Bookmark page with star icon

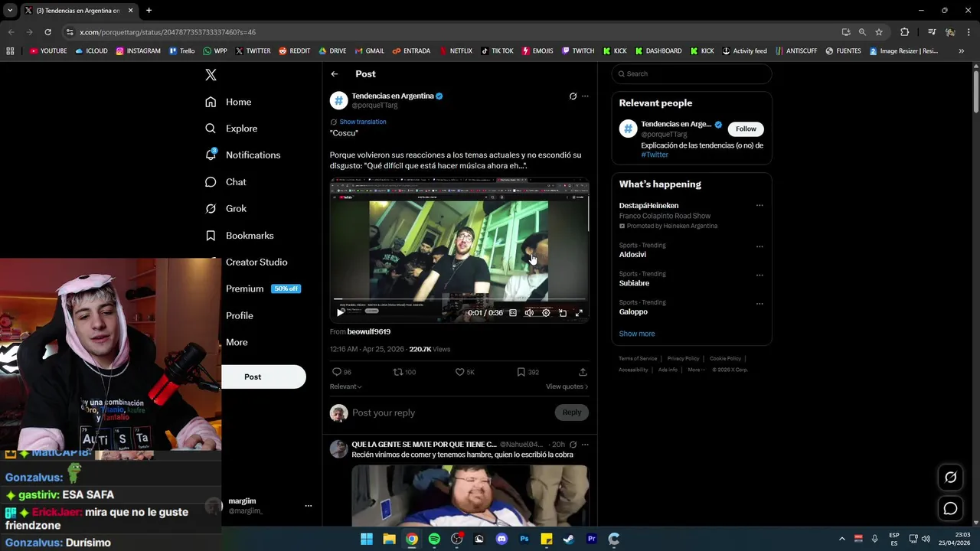pyautogui.click(x=879, y=32)
